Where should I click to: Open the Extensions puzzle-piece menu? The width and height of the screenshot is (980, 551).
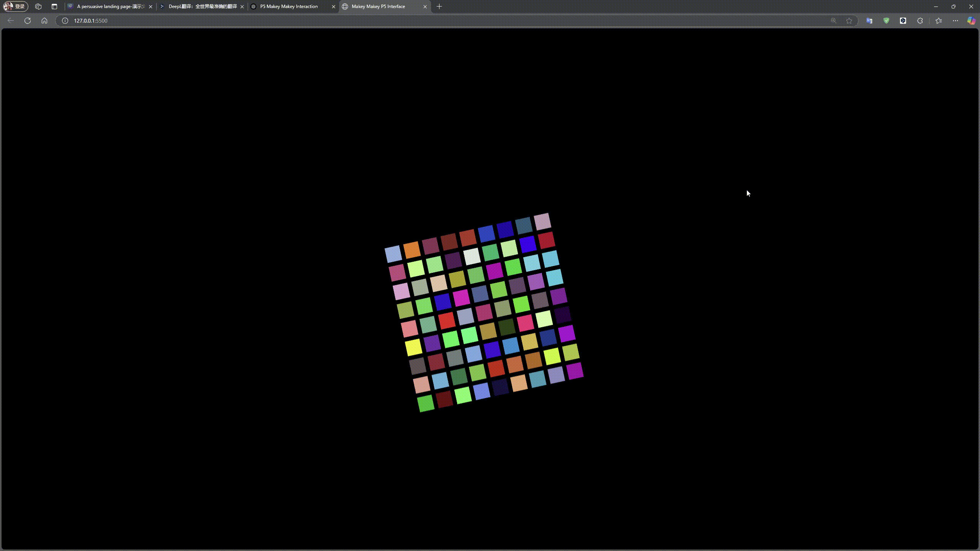920,21
